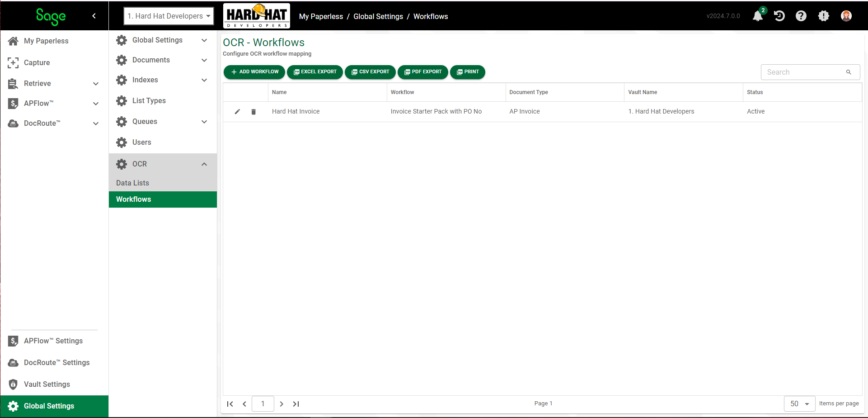
Task: Expand the APFlow menu chevron
Action: coord(96,104)
